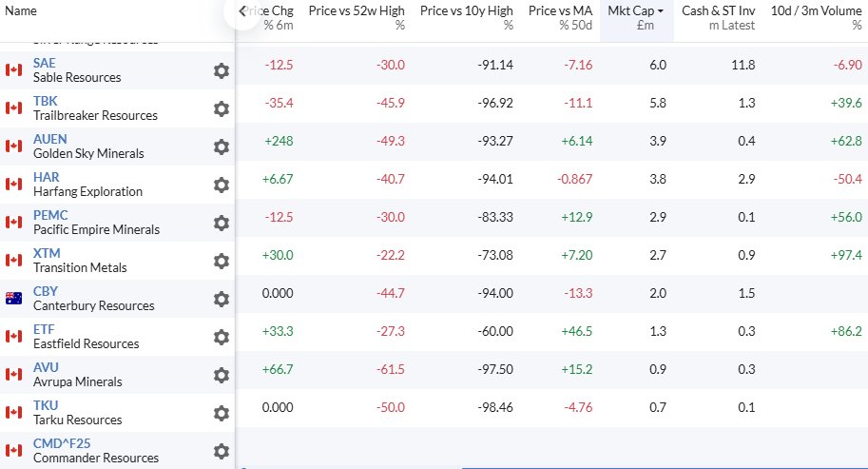
Task: Sort by the Name column header
Action: click(x=21, y=10)
